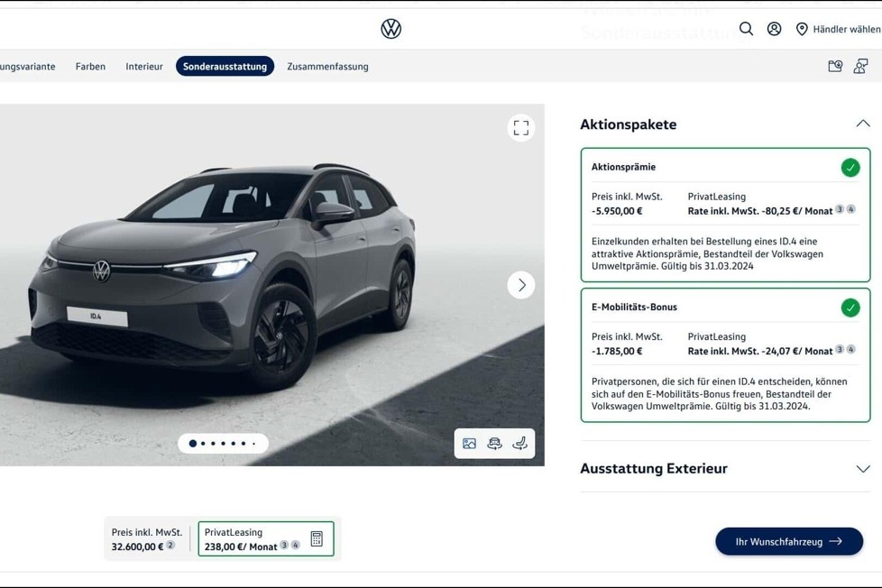Switch to 360 degree exterior view icon
The height and width of the screenshot is (588, 882).
[494, 444]
